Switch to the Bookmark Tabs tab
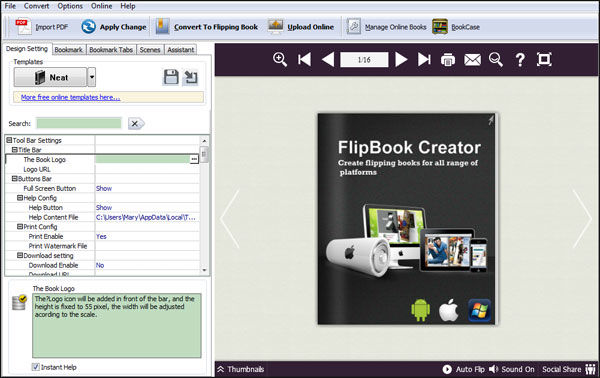 111,50
